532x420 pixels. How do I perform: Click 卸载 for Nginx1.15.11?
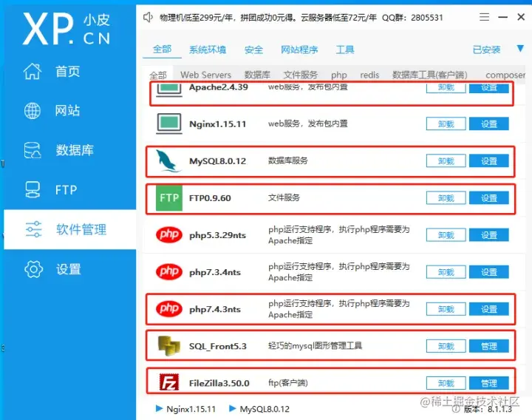446,124
